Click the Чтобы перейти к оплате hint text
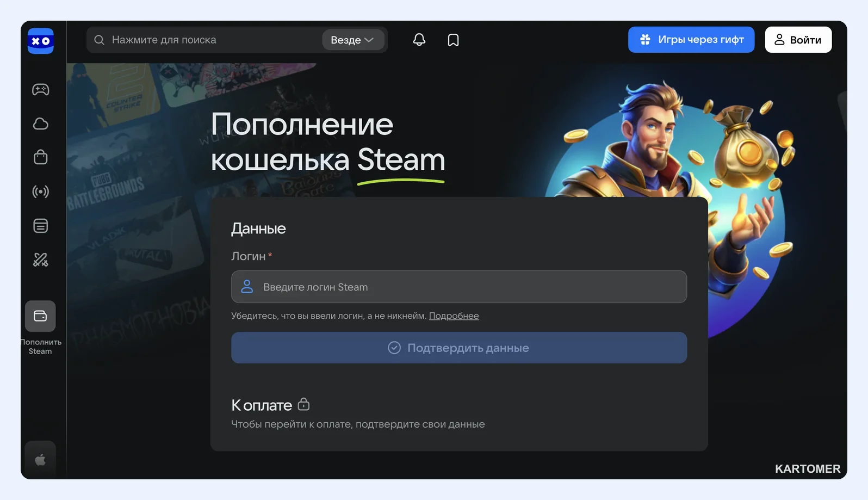Viewport: 868px width, 500px height. (x=358, y=424)
